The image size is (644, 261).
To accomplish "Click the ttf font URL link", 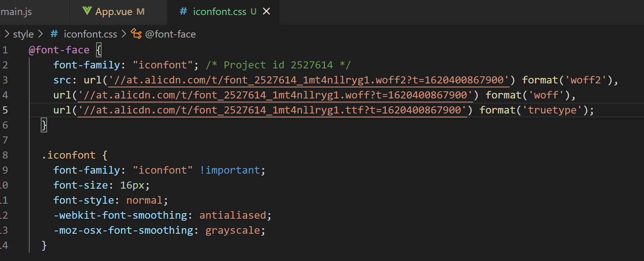I will point(272,110).
